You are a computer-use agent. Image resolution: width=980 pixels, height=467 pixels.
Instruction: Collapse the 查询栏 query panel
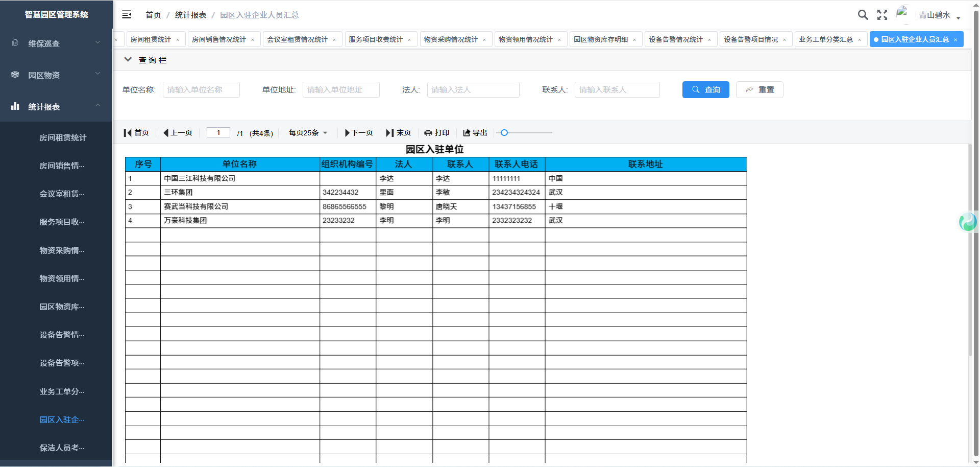click(x=128, y=60)
